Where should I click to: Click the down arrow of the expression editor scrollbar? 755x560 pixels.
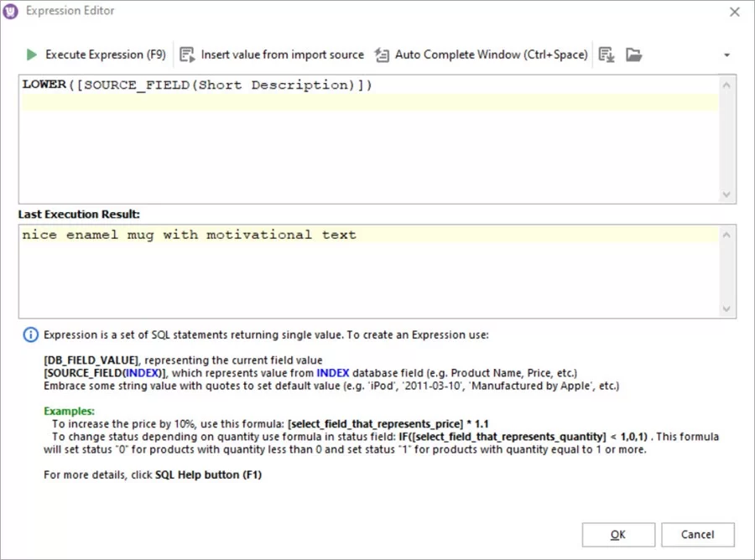[726, 194]
